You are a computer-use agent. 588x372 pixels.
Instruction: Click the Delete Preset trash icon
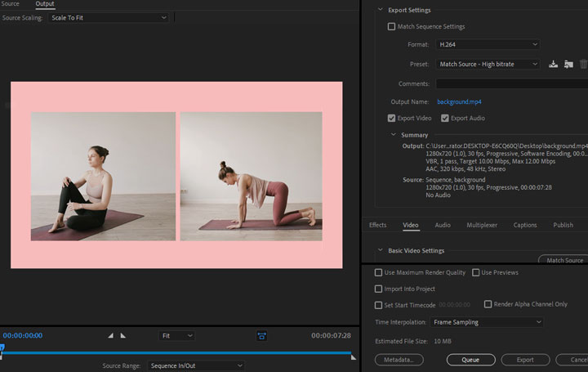pos(583,65)
